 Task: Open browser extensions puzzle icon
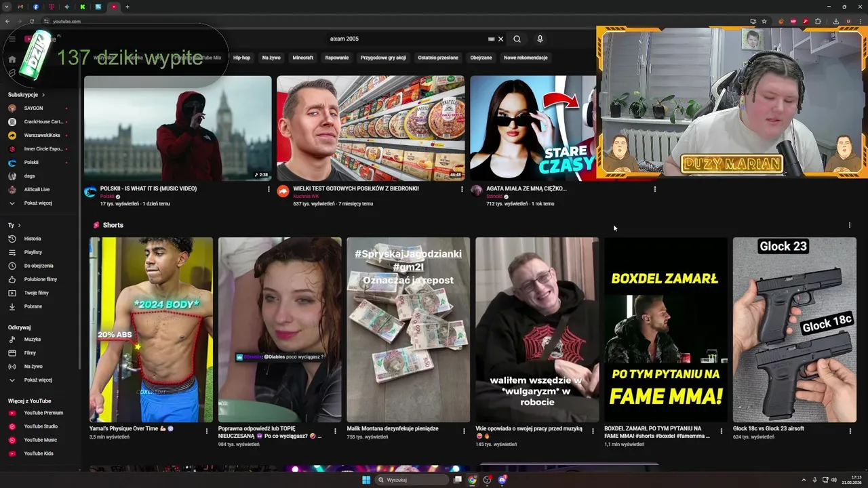tap(818, 21)
